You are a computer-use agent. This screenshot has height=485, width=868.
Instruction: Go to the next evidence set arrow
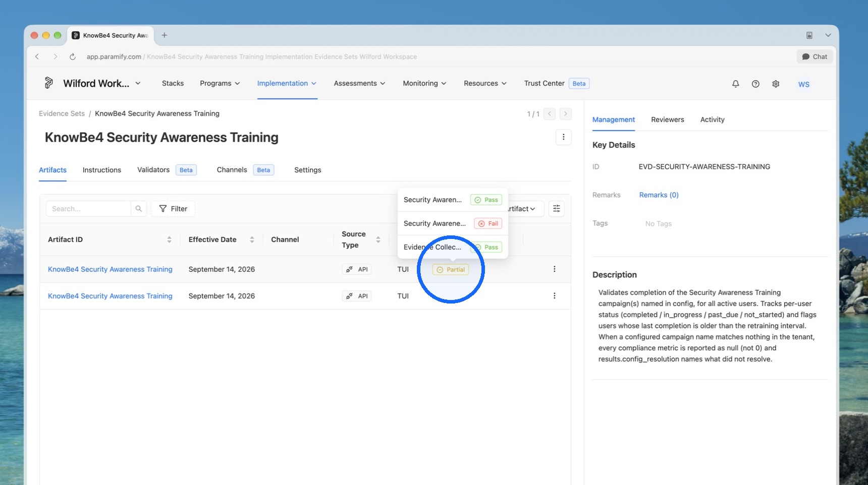565,114
